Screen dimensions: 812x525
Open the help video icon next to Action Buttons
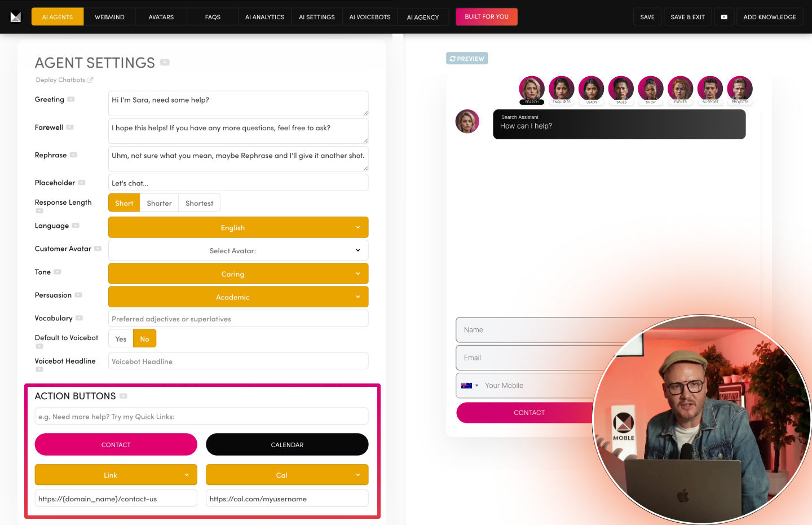coord(123,396)
